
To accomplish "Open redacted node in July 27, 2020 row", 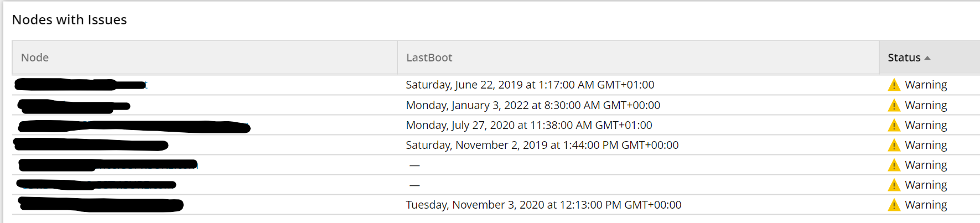I will pos(134,127).
